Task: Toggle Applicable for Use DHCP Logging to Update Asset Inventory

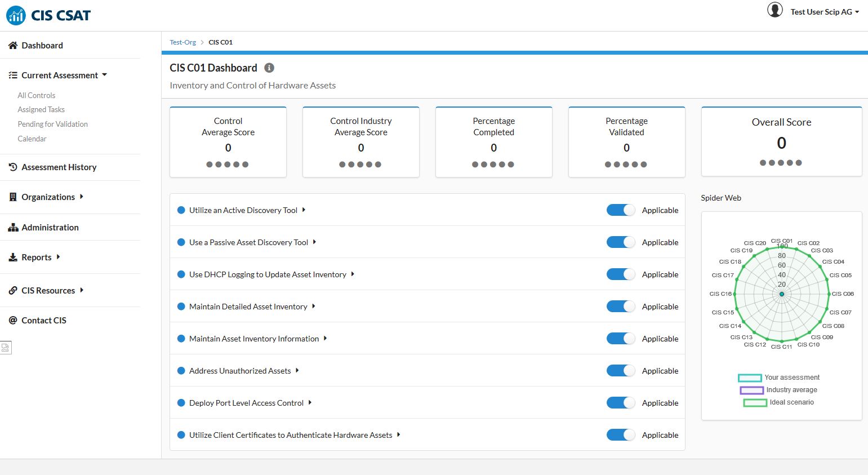Action: pos(621,274)
